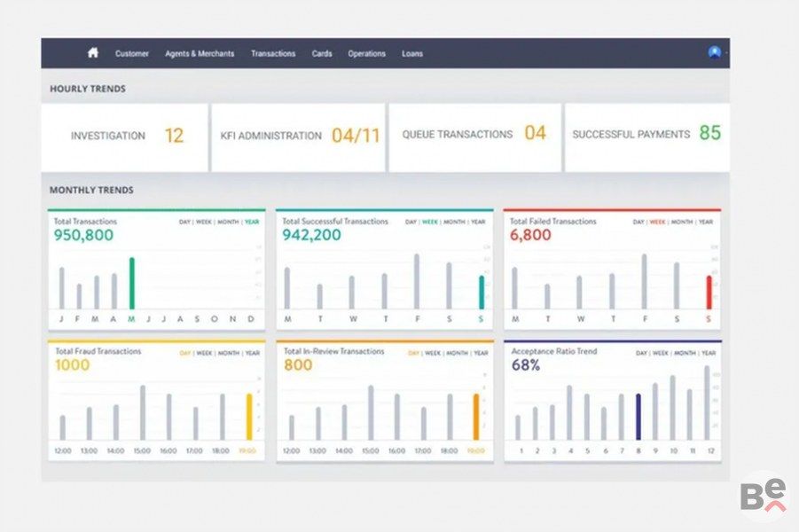Click the green May bar in Total Transactions
This screenshot has height=532, width=799.
pos(132,283)
